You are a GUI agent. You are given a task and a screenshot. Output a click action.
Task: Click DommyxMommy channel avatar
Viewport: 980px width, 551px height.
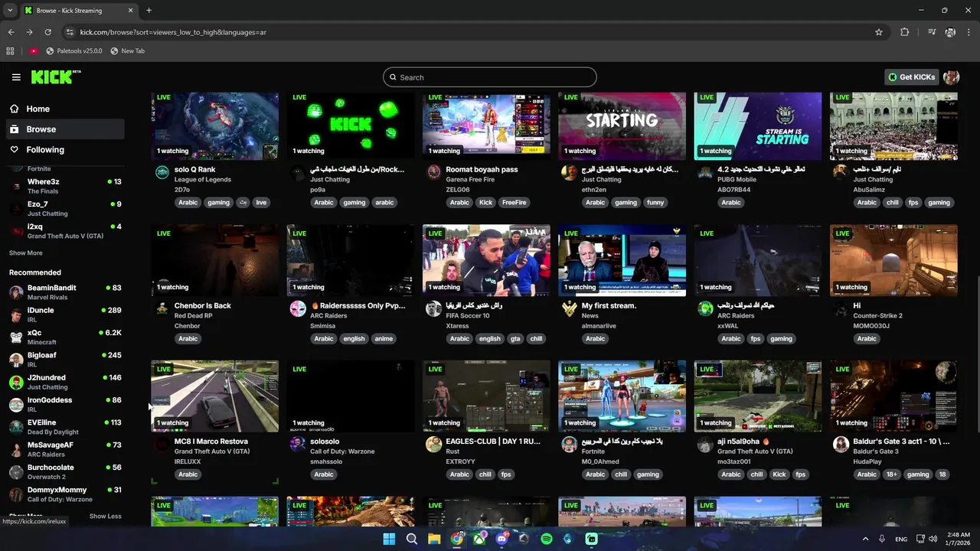[16, 494]
